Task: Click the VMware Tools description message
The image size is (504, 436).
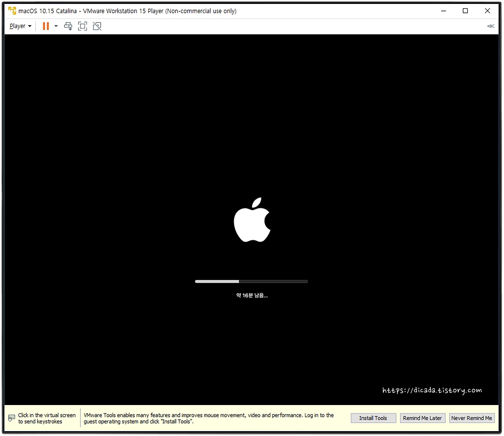Action: click(209, 418)
